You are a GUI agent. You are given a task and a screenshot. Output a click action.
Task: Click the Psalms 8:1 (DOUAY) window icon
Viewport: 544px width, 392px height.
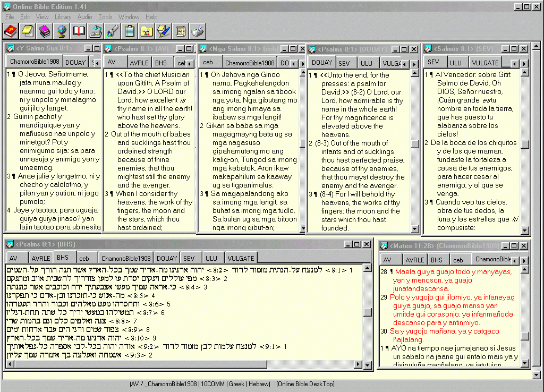coord(312,49)
